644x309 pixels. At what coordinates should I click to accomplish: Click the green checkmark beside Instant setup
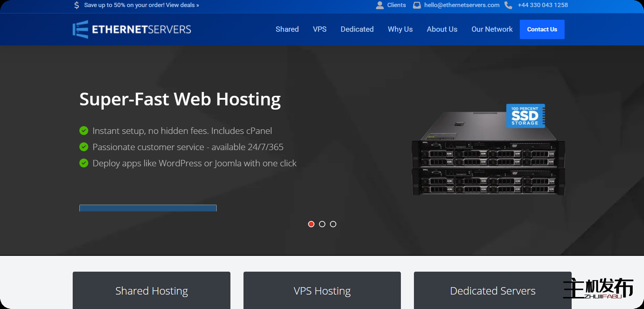point(84,131)
